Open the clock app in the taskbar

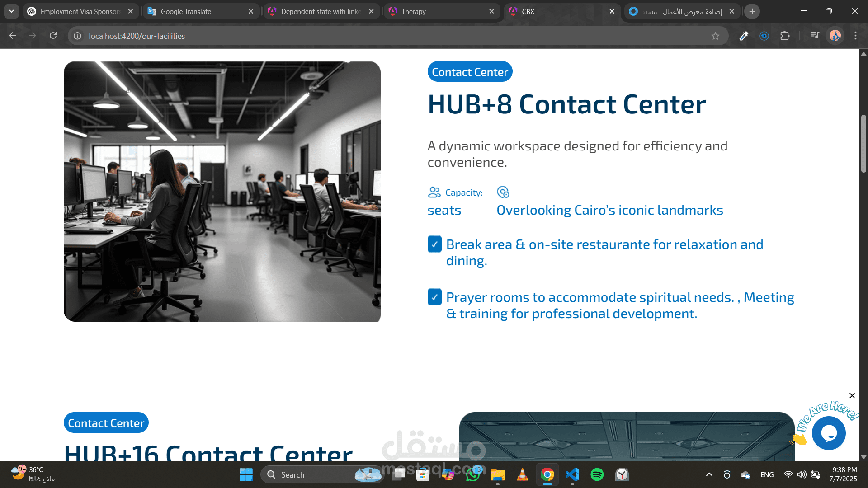coord(622,475)
